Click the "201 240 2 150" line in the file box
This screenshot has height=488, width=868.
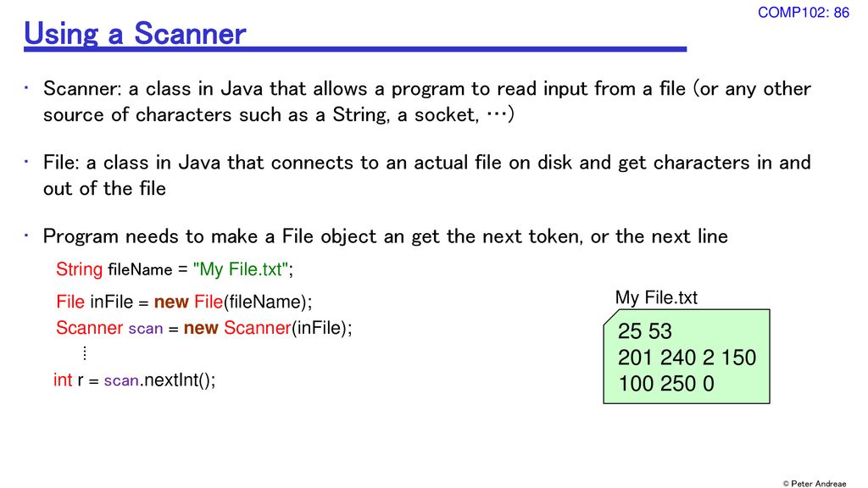687,358
